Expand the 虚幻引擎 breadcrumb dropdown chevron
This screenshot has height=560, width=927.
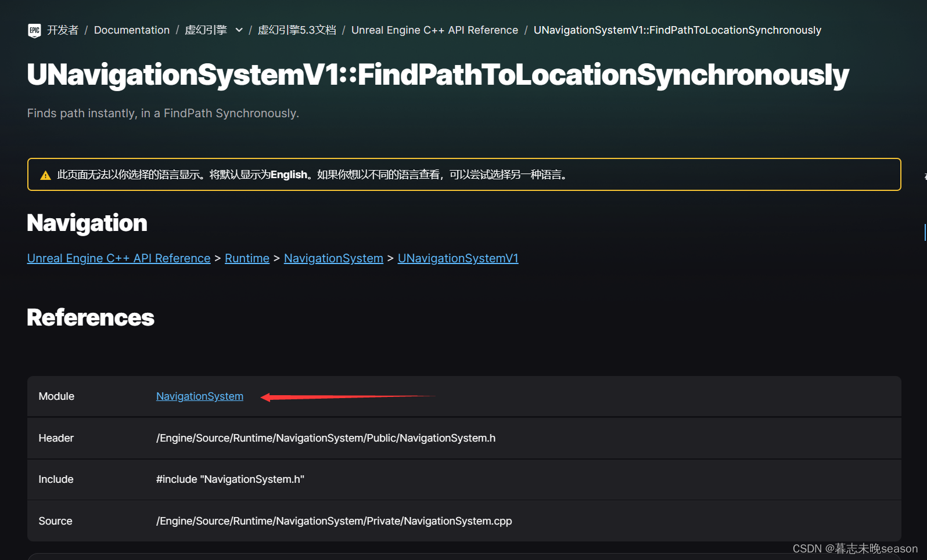tap(239, 30)
